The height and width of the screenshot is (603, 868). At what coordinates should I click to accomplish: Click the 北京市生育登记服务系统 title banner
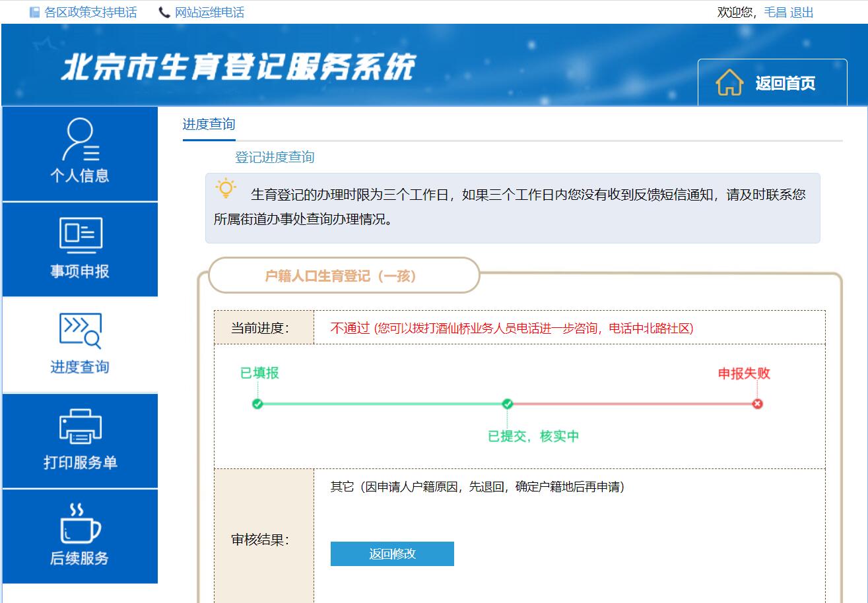[x=239, y=67]
